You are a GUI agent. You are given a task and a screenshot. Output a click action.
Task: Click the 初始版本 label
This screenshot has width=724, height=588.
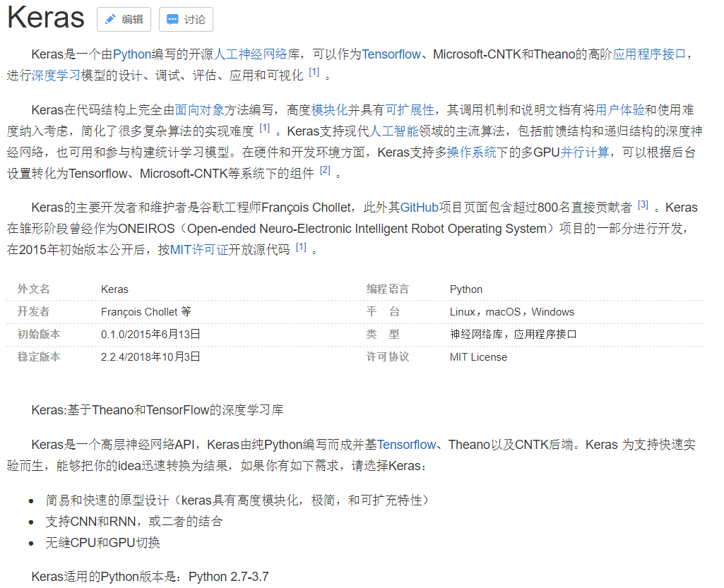coord(39,334)
